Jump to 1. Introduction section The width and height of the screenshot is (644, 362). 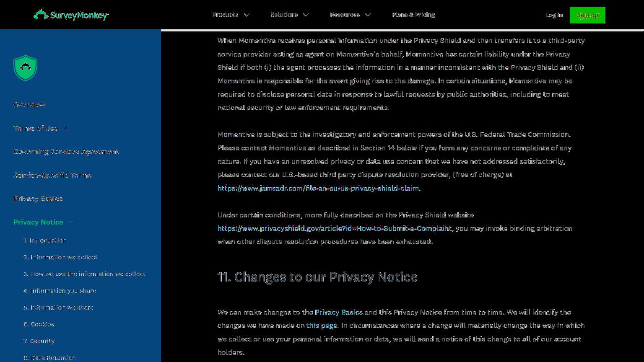45,240
